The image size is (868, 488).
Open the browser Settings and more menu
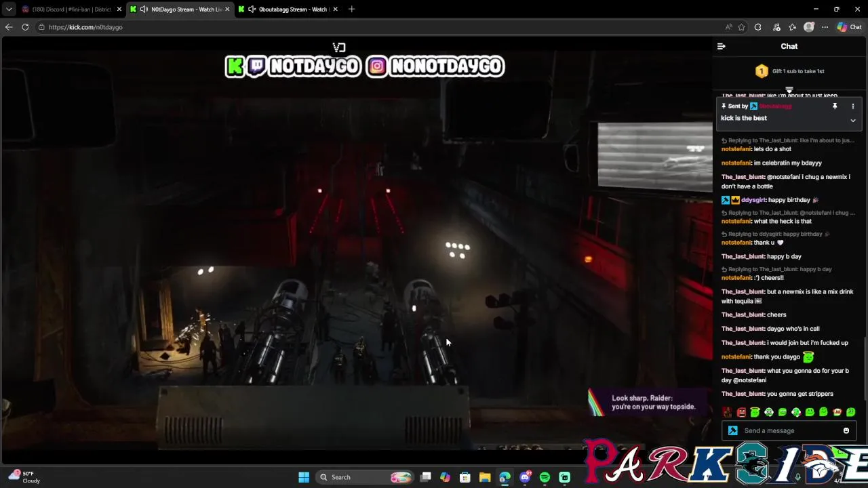[825, 27]
